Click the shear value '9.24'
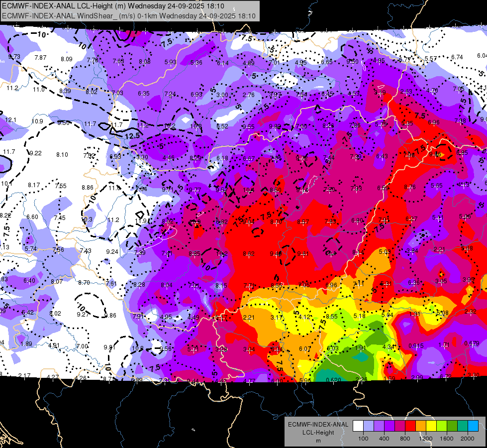487x448 pixels. coord(112,251)
